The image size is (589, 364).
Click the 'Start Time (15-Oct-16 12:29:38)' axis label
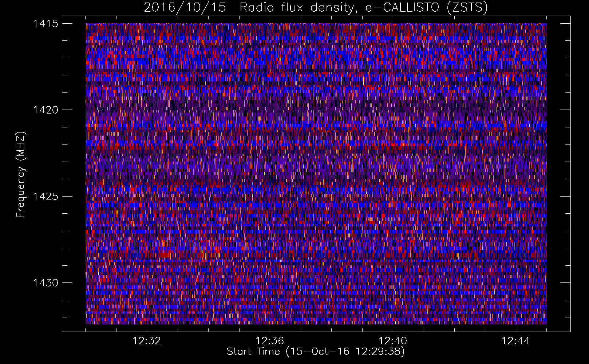pos(316,352)
